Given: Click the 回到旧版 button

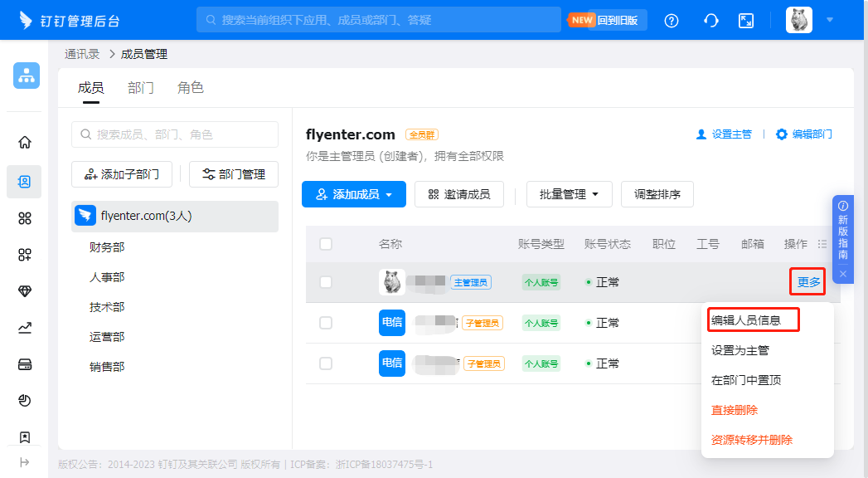Looking at the screenshot, I should point(618,21).
